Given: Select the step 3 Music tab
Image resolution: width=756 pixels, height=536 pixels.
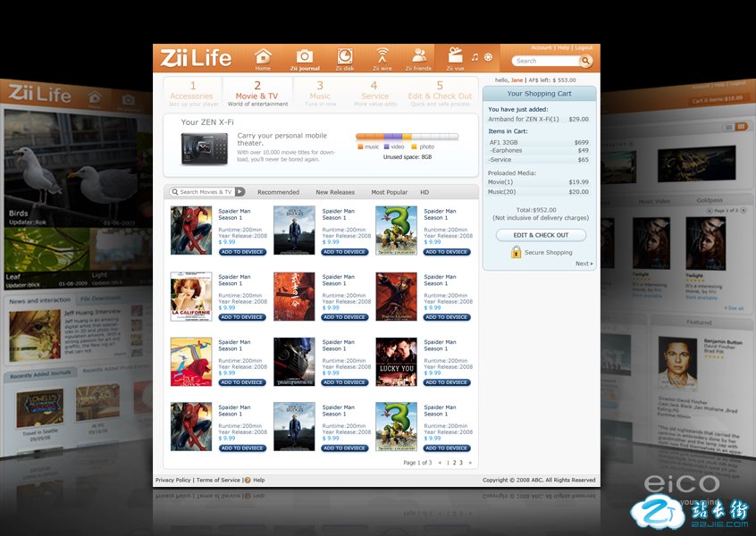Looking at the screenshot, I should [320, 91].
